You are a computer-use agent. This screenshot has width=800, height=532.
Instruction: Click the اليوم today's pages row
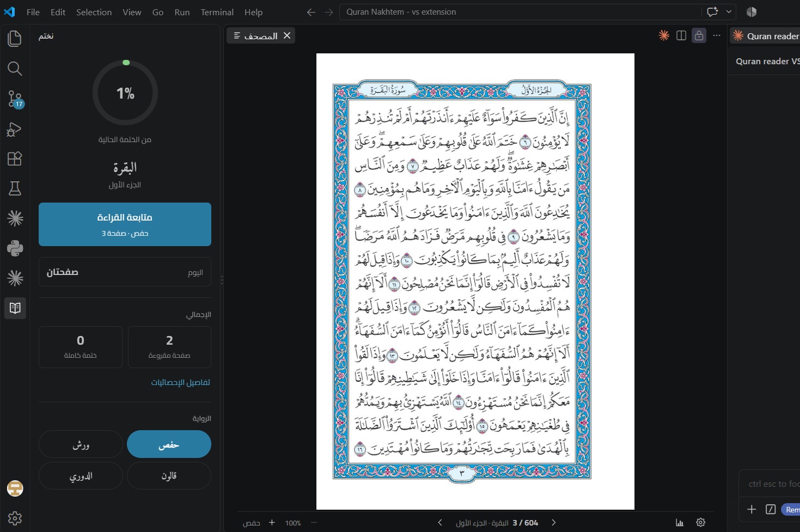tap(125, 272)
